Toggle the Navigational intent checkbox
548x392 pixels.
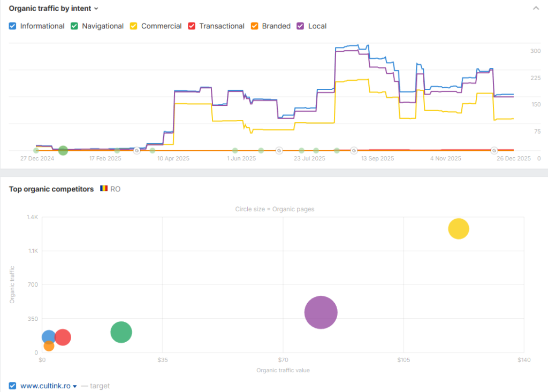75,26
